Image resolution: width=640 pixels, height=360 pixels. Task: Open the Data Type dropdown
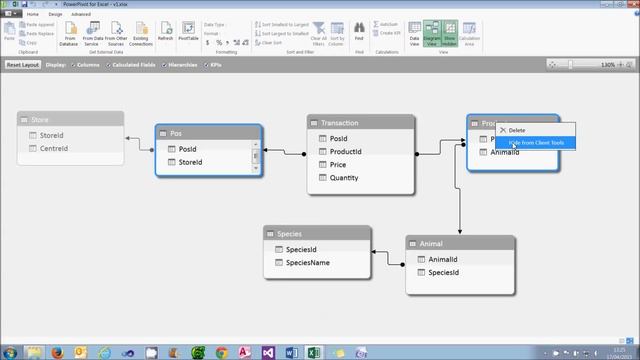(216, 25)
